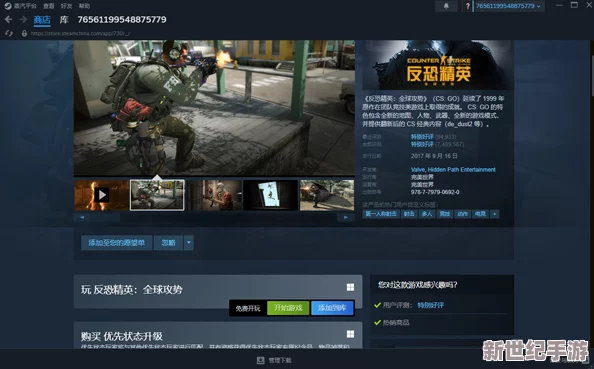
Task: Switch to the 商店 tab
Action: [42, 20]
